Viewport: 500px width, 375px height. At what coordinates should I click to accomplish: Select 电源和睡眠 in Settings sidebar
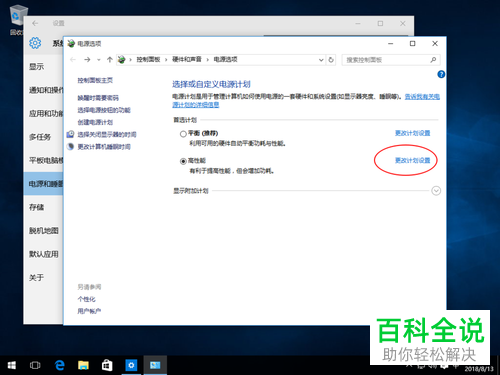[x=43, y=184]
